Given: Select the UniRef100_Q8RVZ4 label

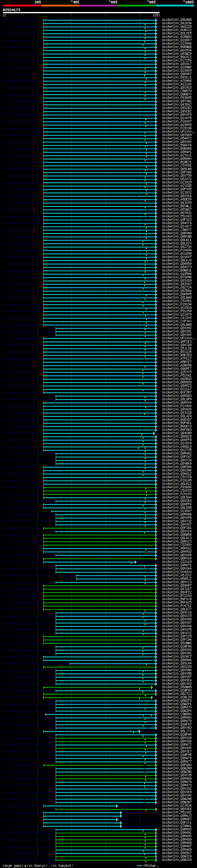Looking at the screenshot, I should (x=177, y=558).
